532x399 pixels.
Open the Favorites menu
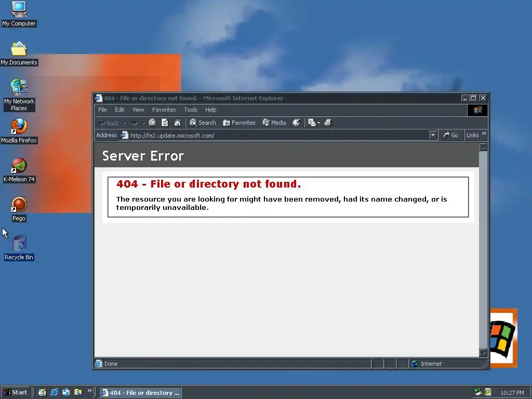164,110
